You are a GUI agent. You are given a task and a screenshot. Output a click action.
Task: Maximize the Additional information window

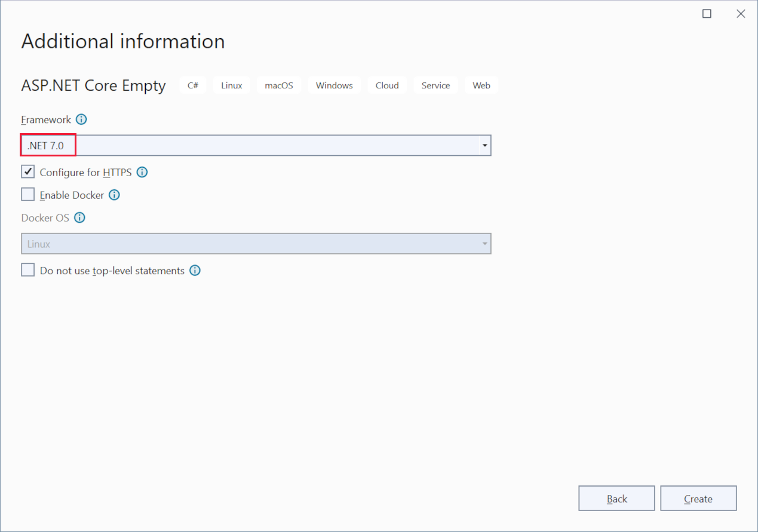click(707, 14)
